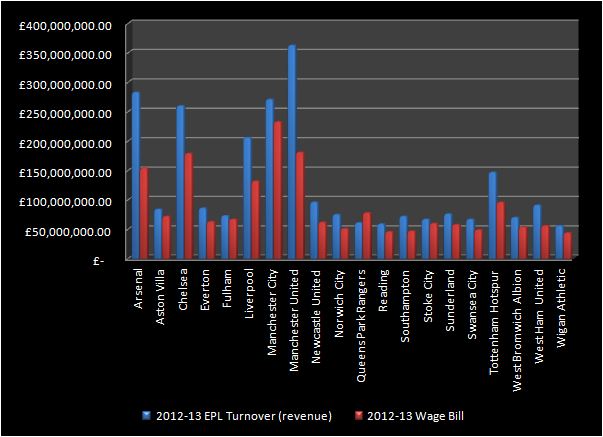Select Queens Park Rangers' red wage bar
The width and height of the screenshot is (603, 437).
tap(367, 237)
